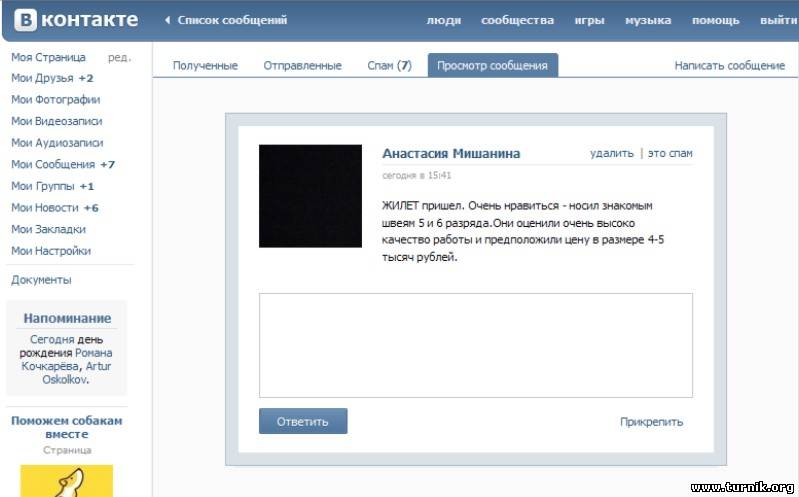Open Мои Настройки in sidebar
799x497 pixels.
pos(51,251)
